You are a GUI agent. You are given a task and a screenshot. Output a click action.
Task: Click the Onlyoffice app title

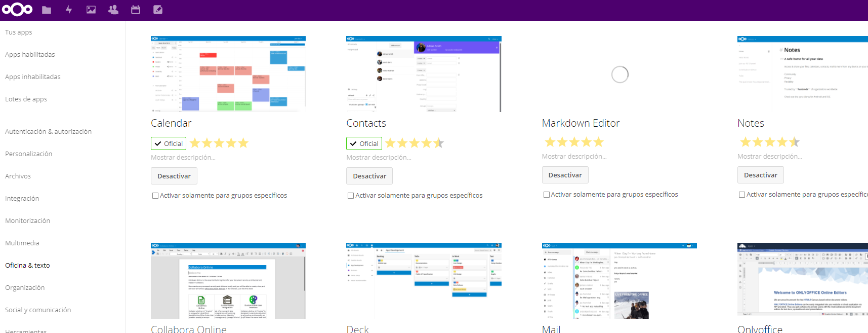click(760, 329)
